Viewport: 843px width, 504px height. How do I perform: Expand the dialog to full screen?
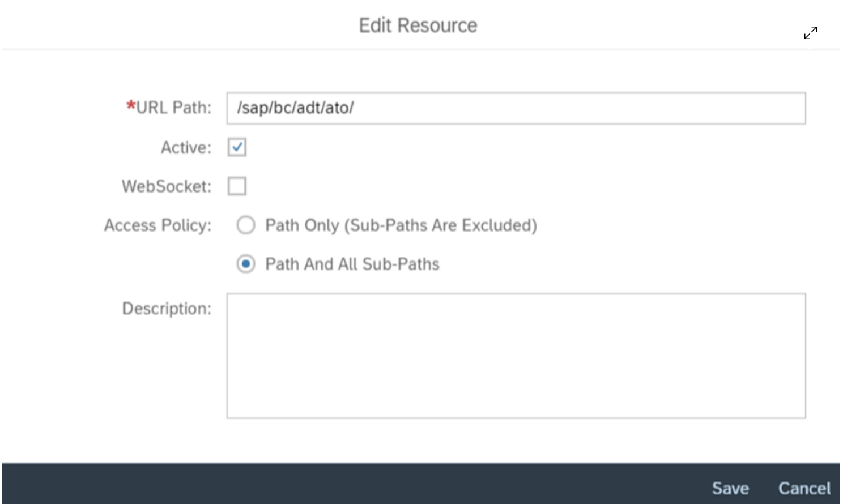(x=811, y=33)
